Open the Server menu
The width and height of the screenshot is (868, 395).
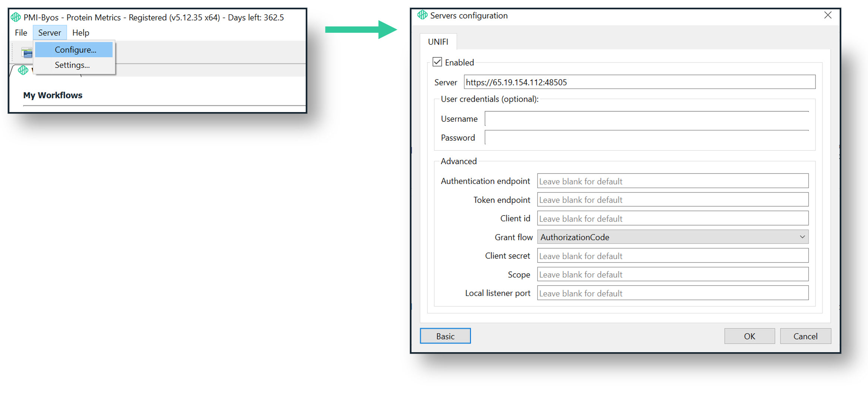point(50,33)
